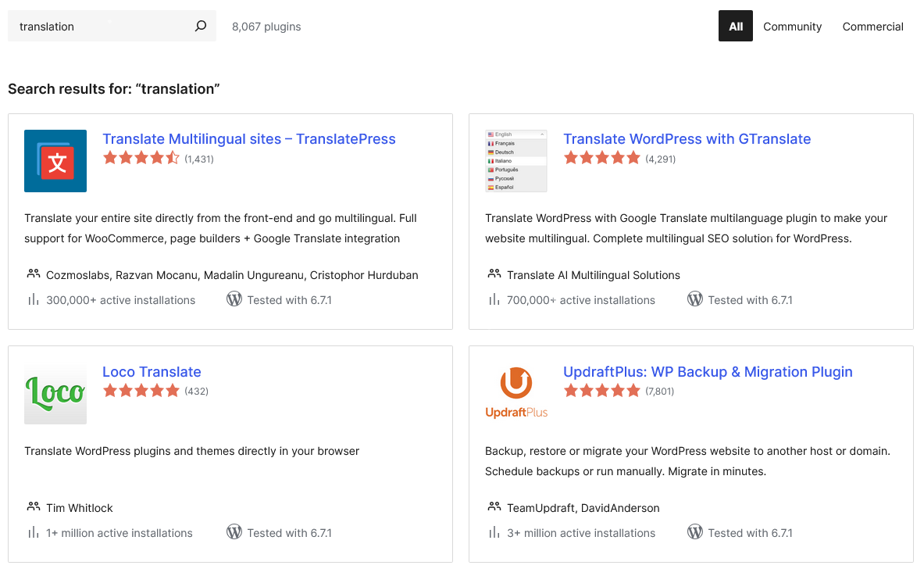Click the author icon beside Tim Whitlock

34,507
